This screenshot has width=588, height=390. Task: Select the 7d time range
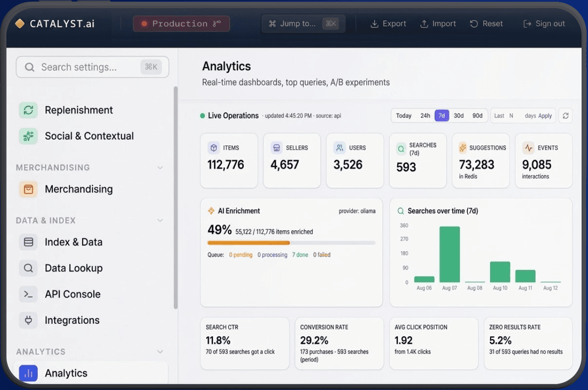(x=441, y=116)
